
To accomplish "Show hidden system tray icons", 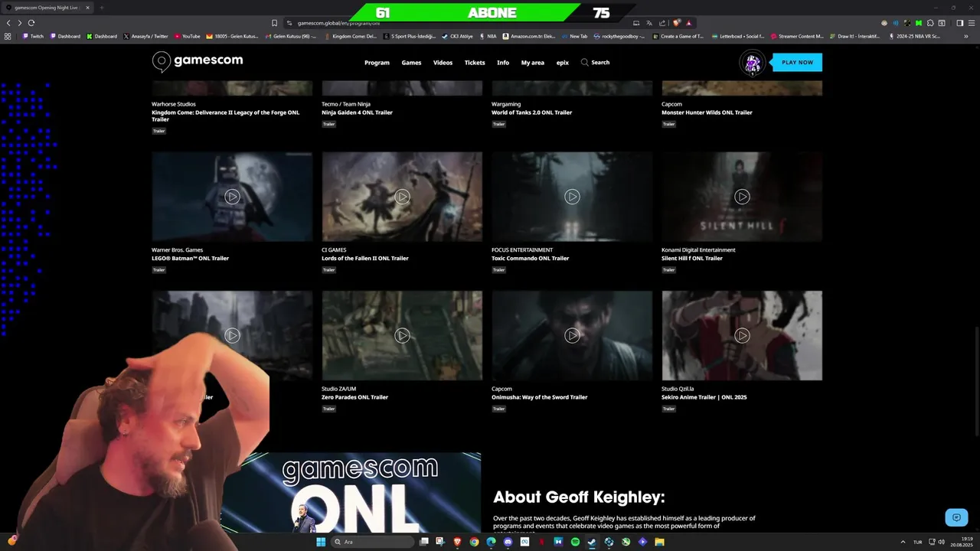I will click(903, 542).
